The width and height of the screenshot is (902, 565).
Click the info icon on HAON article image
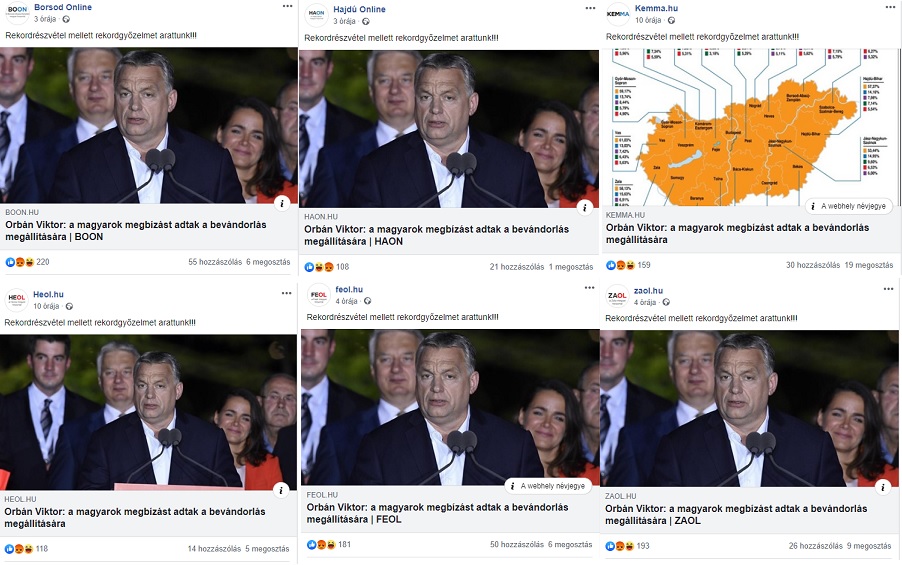point(584,207)
